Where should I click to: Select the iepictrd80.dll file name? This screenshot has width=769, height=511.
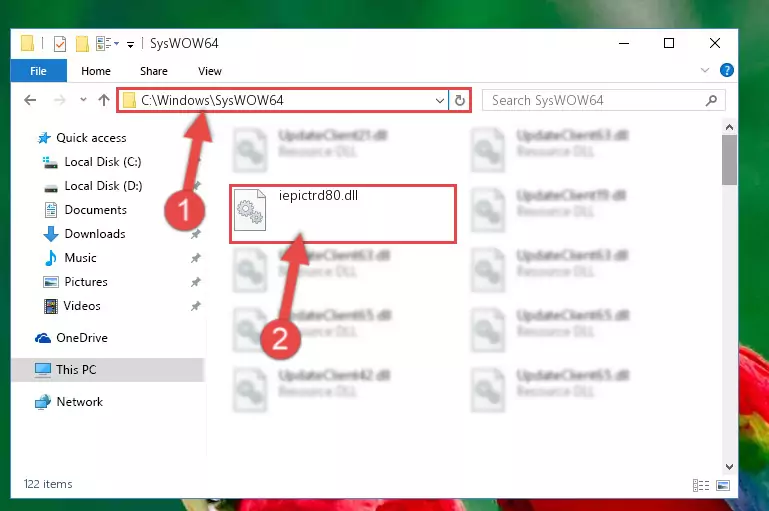pos(318,196)
